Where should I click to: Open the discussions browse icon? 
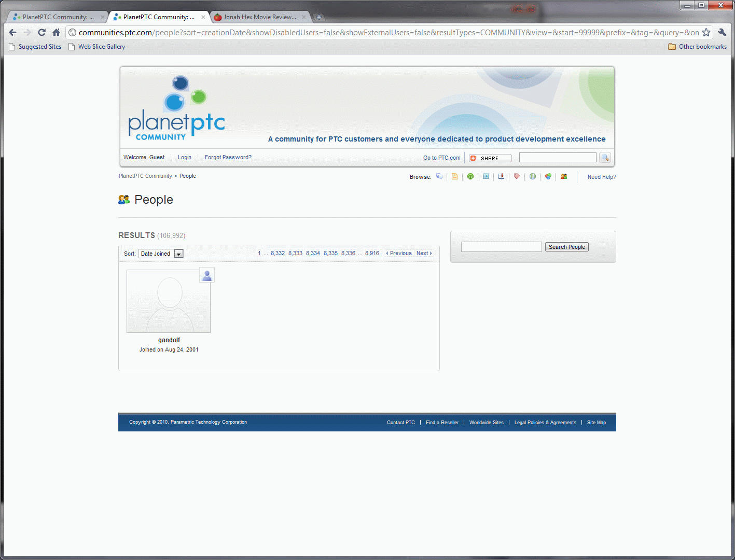[x=439, y=176]
